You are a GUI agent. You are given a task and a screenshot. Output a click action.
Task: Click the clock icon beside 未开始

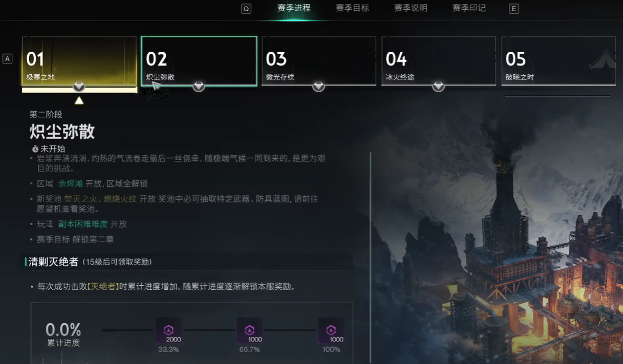[x=35, y=149]
